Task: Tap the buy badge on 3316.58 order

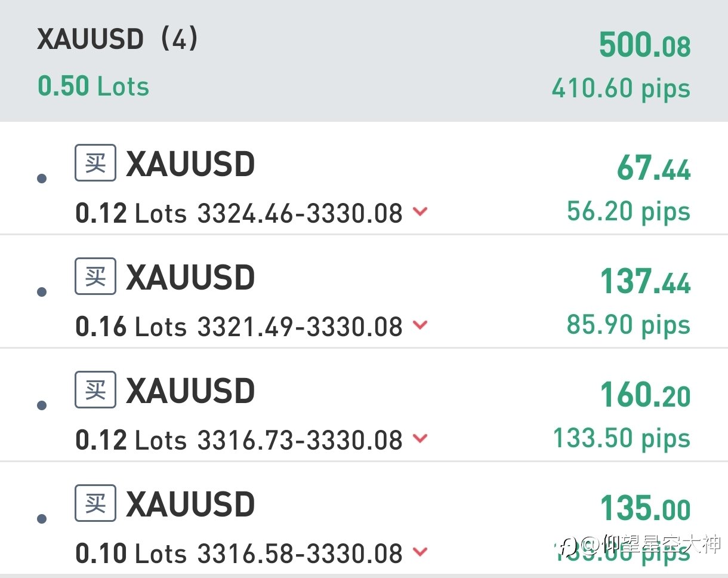Action: click(x=95, y=503)
